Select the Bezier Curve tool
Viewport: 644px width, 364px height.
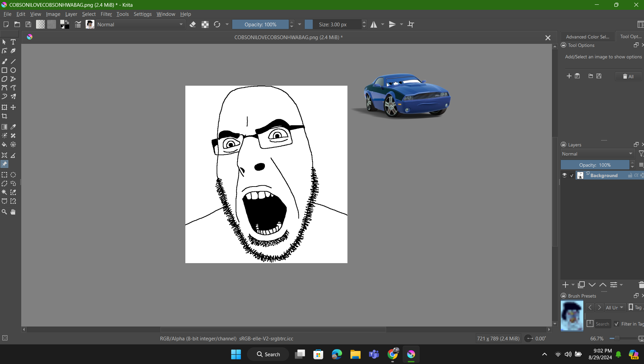click(x=4, y=88)
